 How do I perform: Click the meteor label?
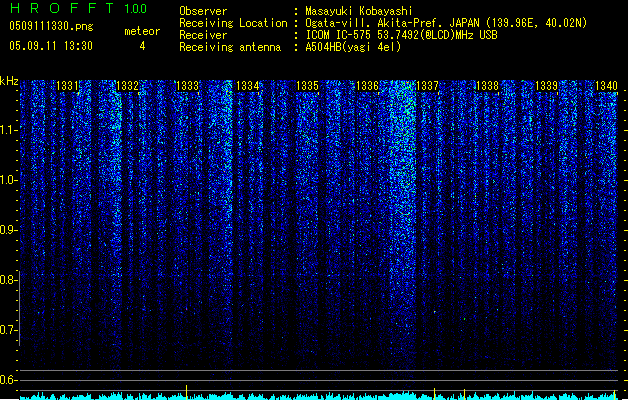[142, 31]
